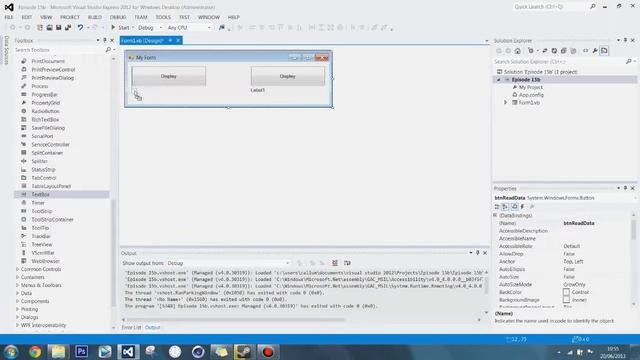Open File Explorer from the taskbar

coord(58,351)
